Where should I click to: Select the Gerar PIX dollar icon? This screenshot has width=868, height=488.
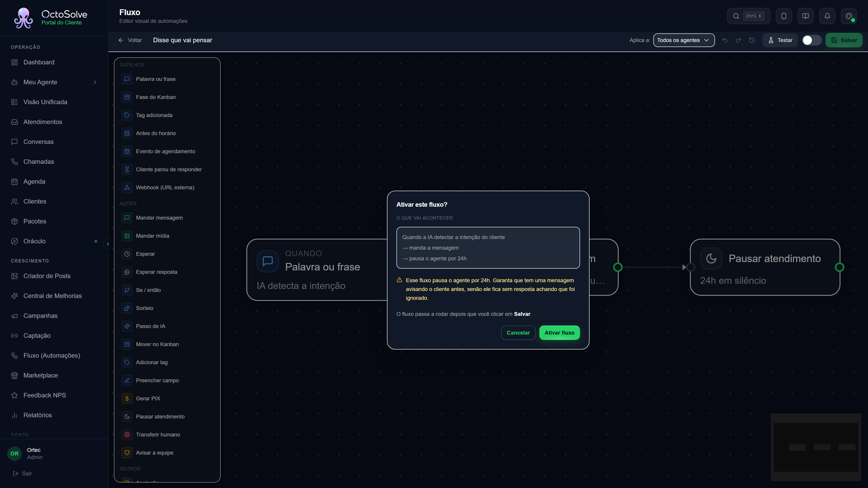pos(127,398)
